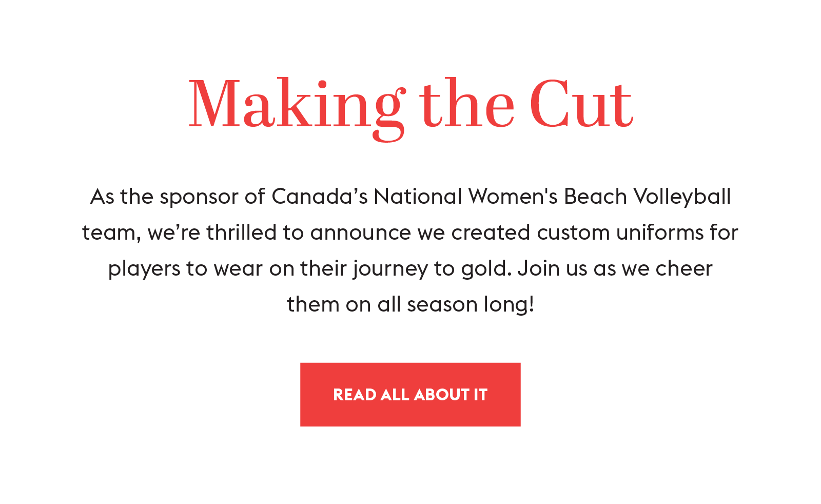The width and height of the screenshot is (821, 504).
Task: Click the line them on all season long!
Action: [411, 304]
